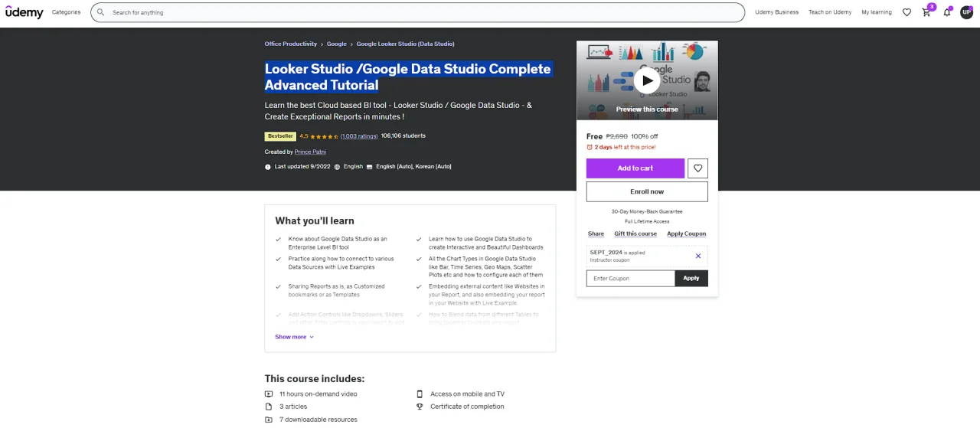Open the UP user profile avatar
The image size is (980, 428).
[966, 12]
